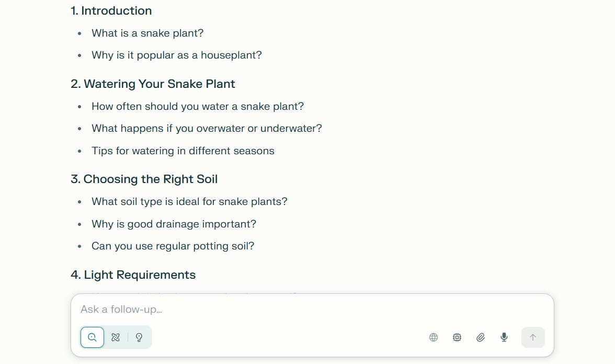The height and width of the screenshot is (364, 615).
Task: Click the "1. Introduction" heading
Action: [111, 10]
